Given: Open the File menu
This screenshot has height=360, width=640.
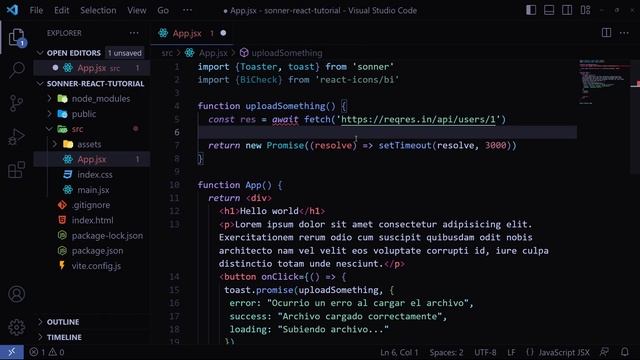Looking at the screenshot, I should click(x=36, y=10).
